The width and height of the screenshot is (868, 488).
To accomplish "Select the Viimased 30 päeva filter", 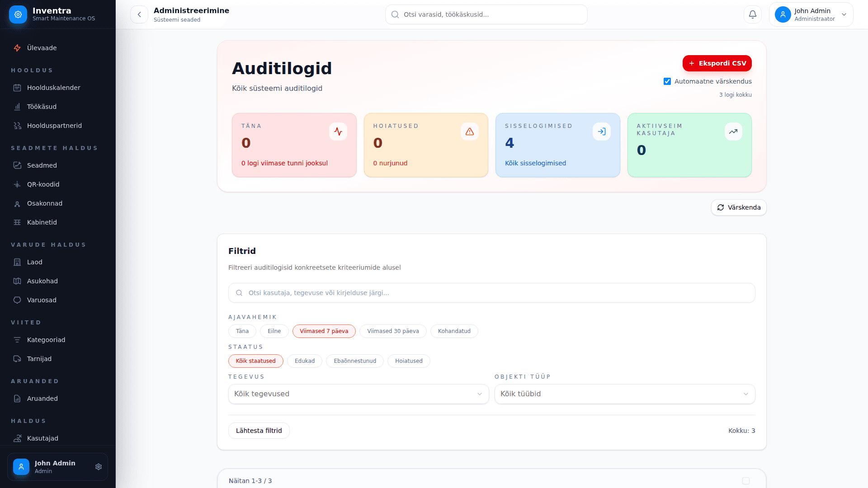I will [x=392, y=331].
